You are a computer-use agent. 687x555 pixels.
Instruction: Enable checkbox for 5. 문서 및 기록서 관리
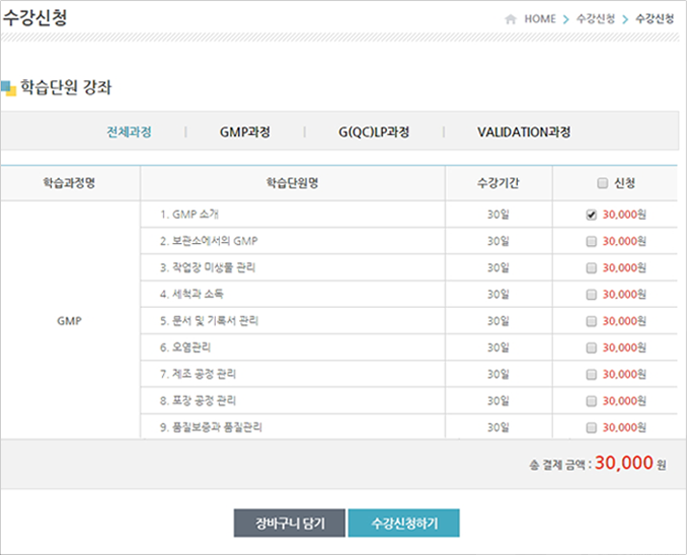pyautogui.click(x=591, y=321)
